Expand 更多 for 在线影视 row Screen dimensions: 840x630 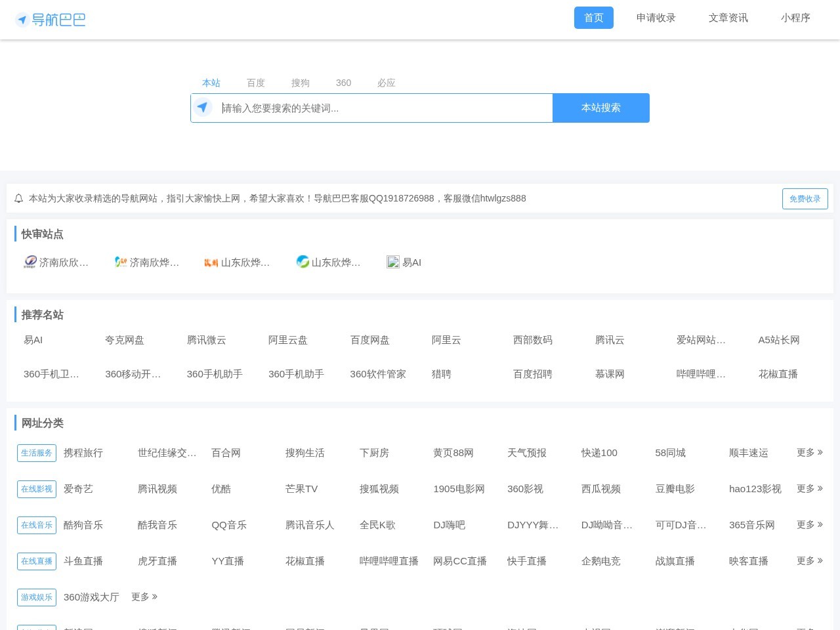pos(810,488)
